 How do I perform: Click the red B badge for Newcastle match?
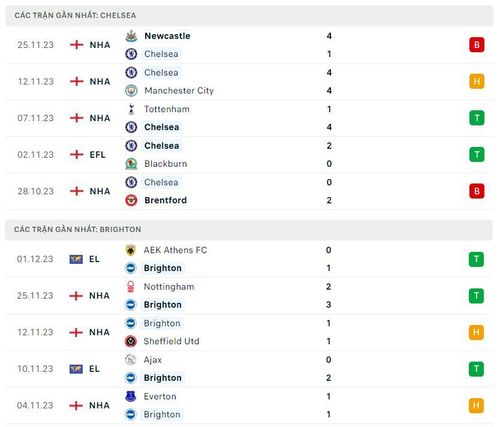pyautogui.click(x=477, y=45)
